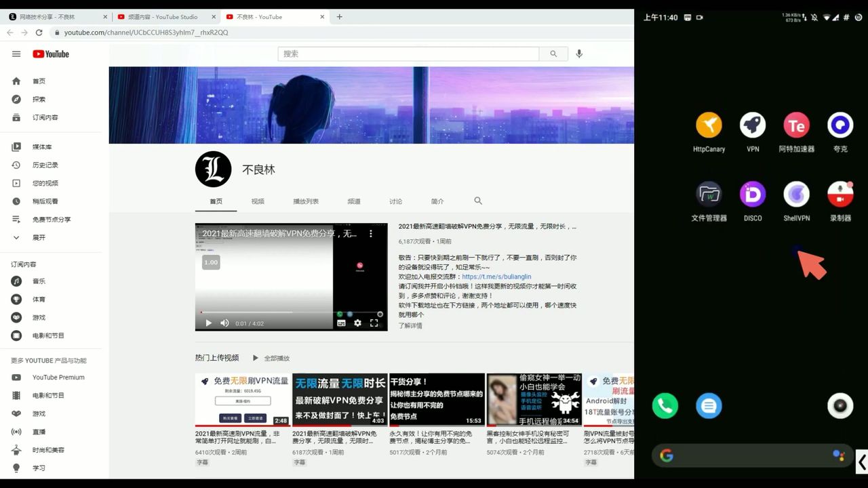The image size is (868, 488).
Task: Mute the video player volume
Action: tap(224, 323)
